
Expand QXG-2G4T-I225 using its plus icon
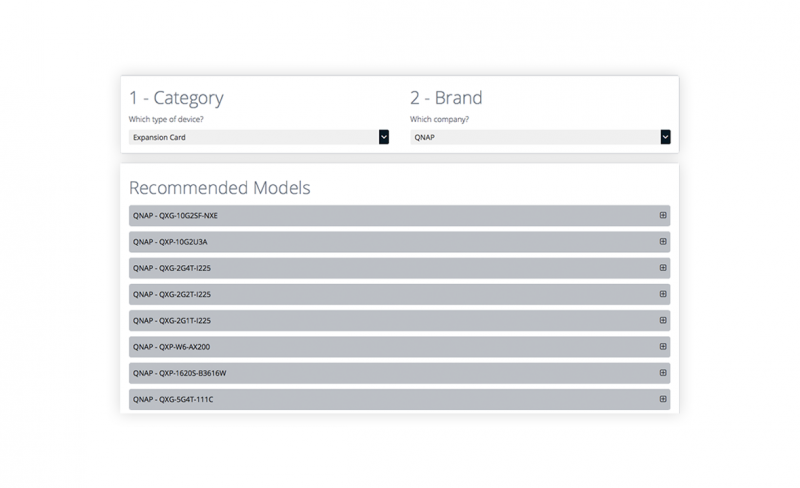[663, 268]
